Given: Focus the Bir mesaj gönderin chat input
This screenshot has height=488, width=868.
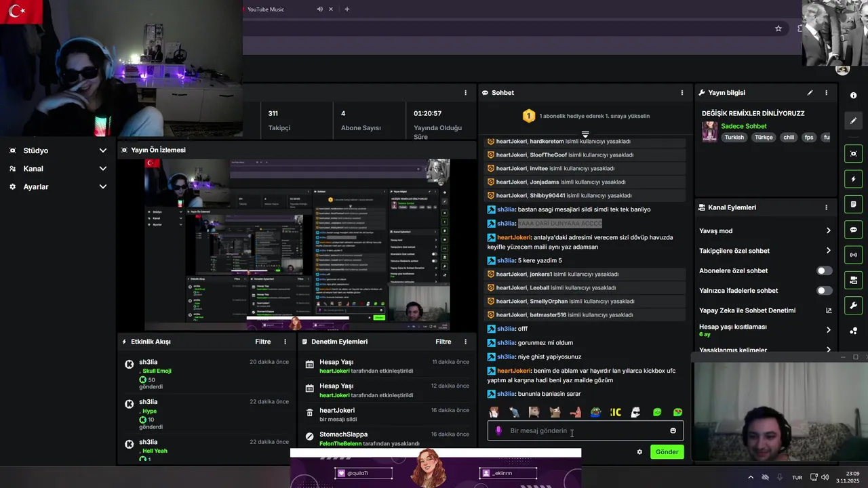Looking at the screenshot, I should 585,430.
